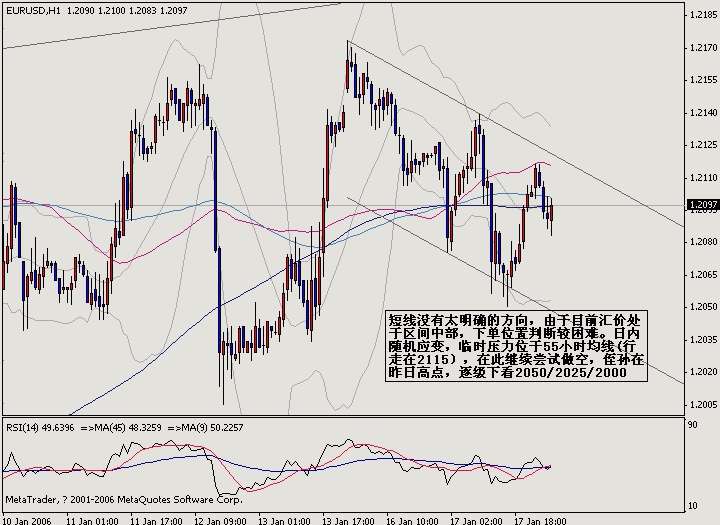Image resolution: width=720 pixels, height=525 pixels.
Task: Click the 1.2155 price scale value
Action: (x=703, y=80)
